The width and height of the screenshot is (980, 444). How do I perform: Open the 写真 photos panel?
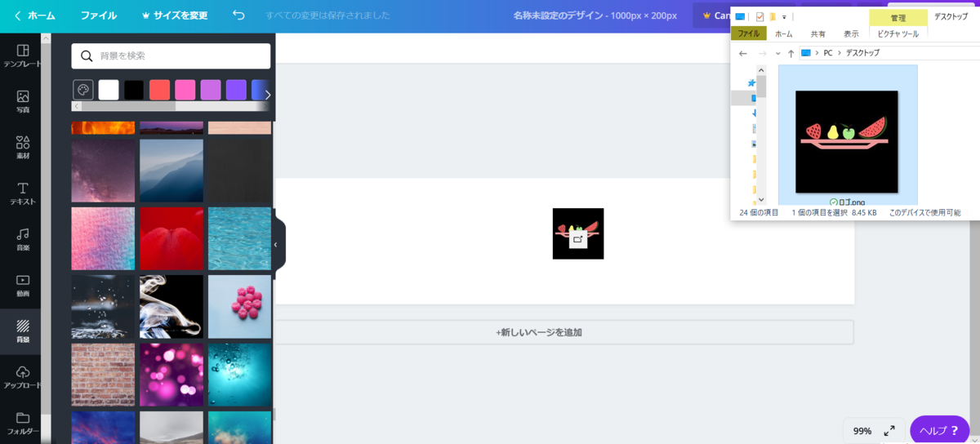tap(23, 101)
